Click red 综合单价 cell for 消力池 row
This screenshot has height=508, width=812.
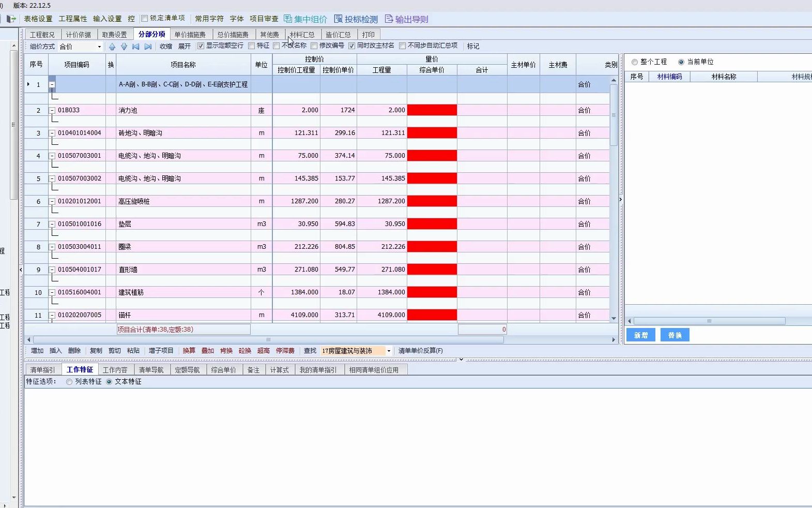432,110
